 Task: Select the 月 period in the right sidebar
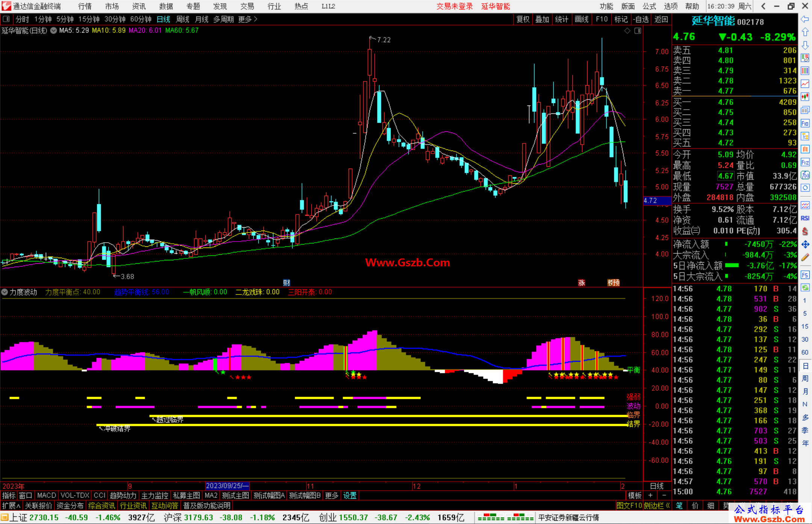tap(805, 391)
